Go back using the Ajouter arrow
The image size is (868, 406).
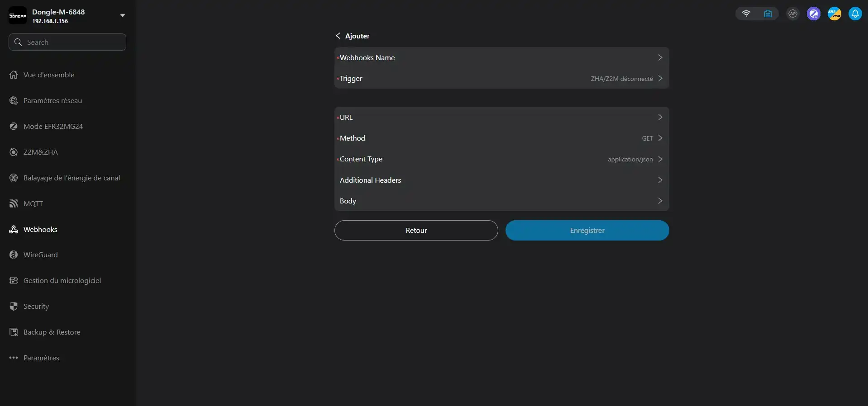click(x=338, y=36)
